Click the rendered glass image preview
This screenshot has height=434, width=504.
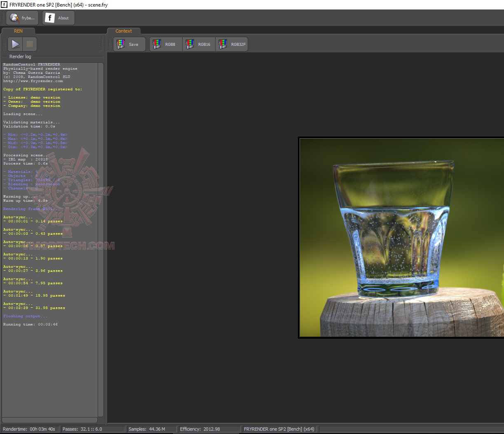pyautogui.click(x=401, y=238)
